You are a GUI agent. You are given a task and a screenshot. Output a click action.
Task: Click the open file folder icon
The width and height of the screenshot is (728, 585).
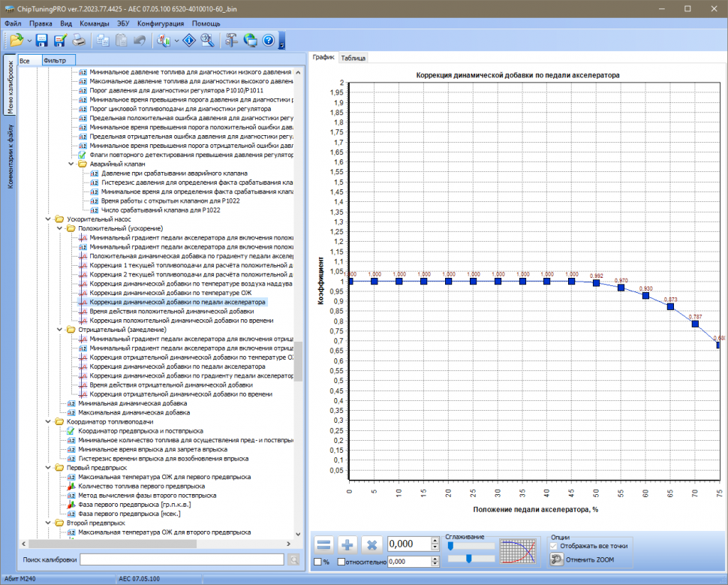(x=16, y=41)
